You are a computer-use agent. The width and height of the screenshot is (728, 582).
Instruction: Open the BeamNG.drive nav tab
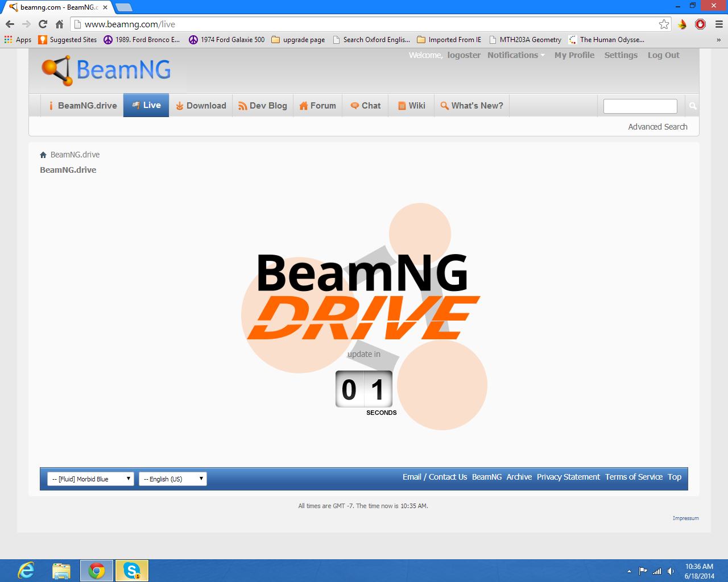82,106
